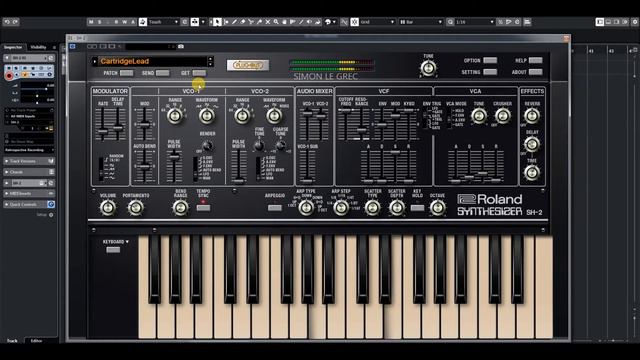This screenshot has width=640, height=360.
Task: Click the VCO-2 COARSE TUNE knob
Action: pyautogui.click(x=280, y=146)
